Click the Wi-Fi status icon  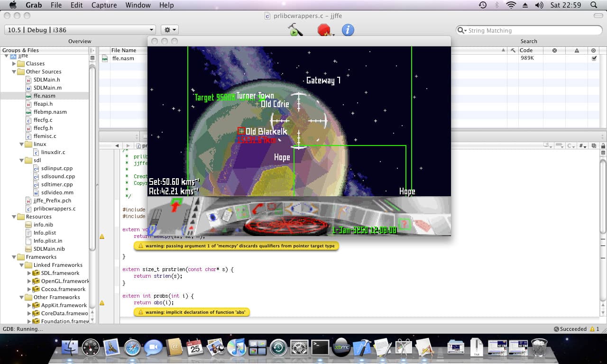point(511,5)
